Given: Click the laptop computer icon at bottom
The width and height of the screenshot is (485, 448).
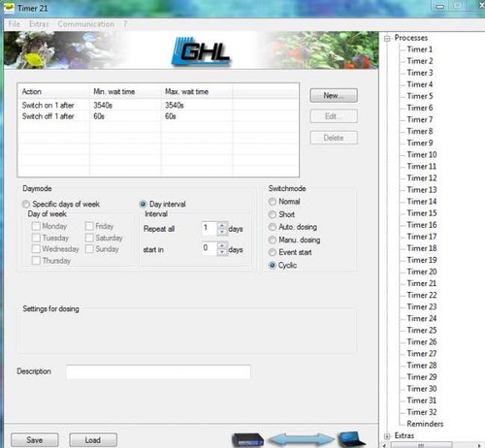Looking at the screenshot, I should pos(352,439).
